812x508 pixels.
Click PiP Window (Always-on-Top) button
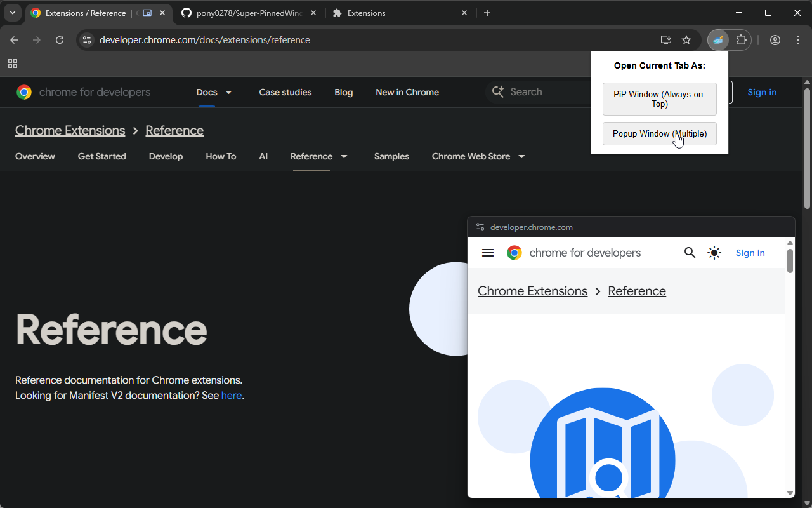point(660,99)
